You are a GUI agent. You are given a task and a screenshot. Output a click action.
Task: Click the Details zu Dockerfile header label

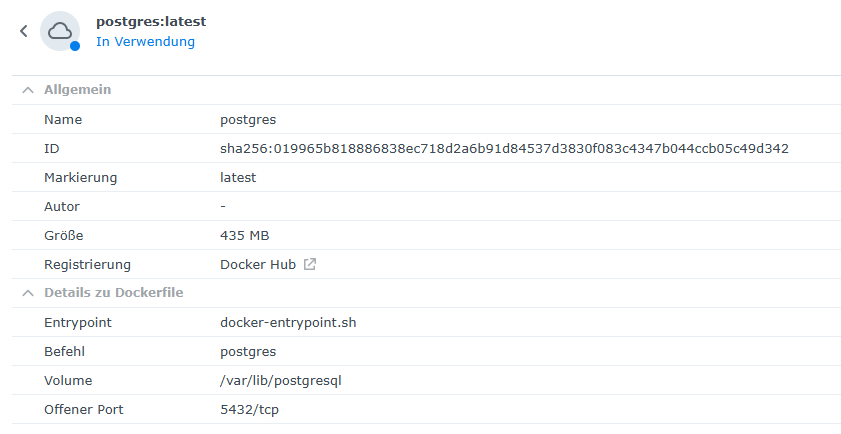(x=113, y=293)
